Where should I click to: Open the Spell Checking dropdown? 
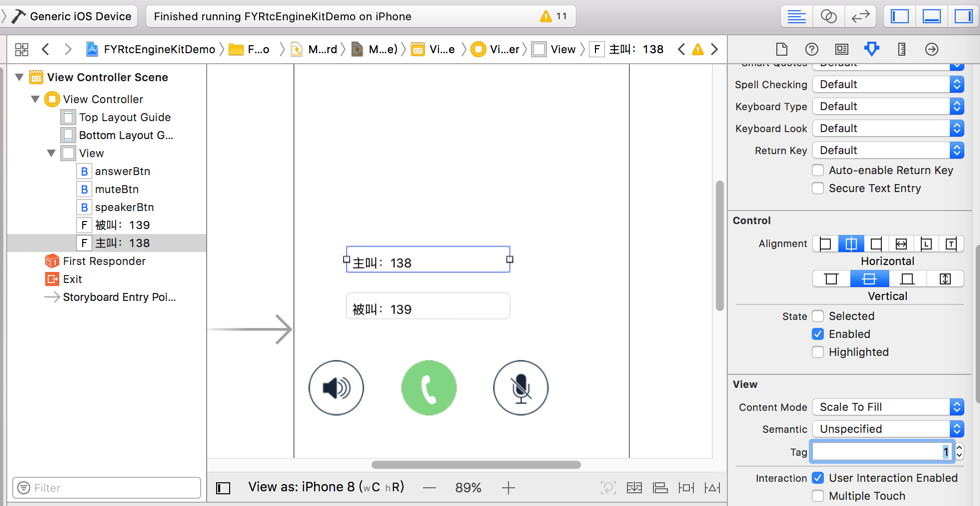click(x=888, y=84)
